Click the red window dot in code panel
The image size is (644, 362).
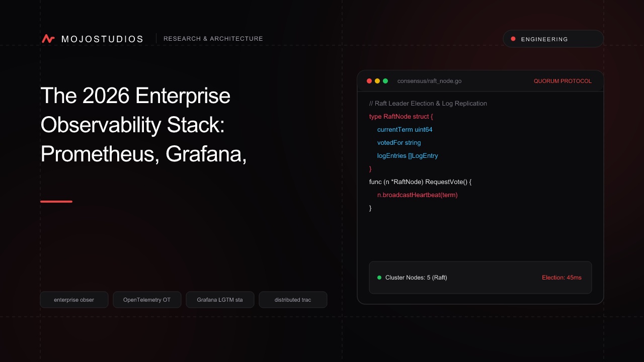tap(369, 81)
